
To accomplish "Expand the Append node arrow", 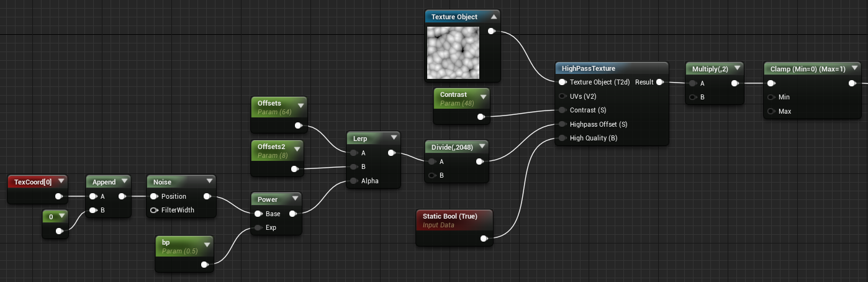I will pyautogui.click(x=125, y=182).
